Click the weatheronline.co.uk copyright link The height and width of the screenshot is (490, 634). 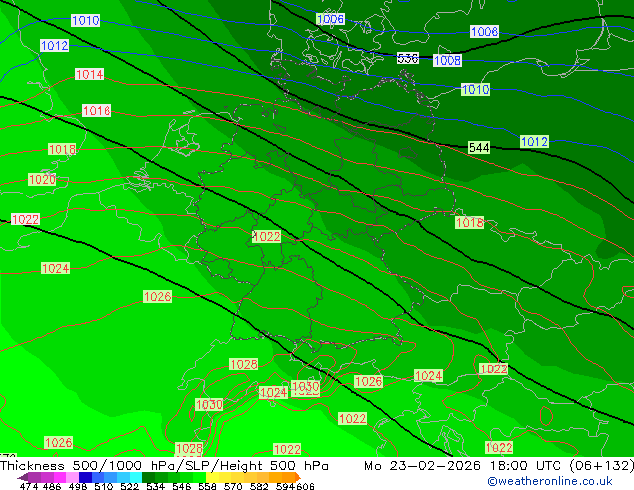tap(549, 481)
